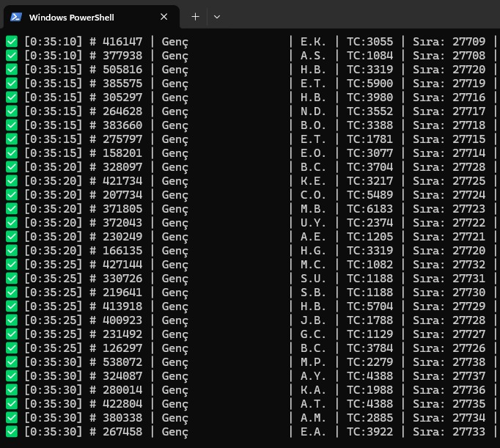Click the value TC:5489
500x448 pixels.
[x=370, y=195]
